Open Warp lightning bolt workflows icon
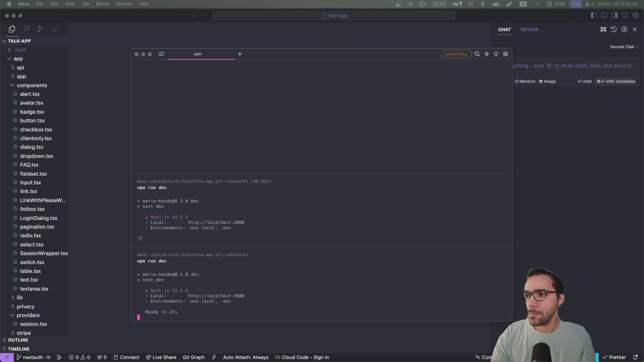644x362 pixels. pyautogui.click(x=487, y=54)
